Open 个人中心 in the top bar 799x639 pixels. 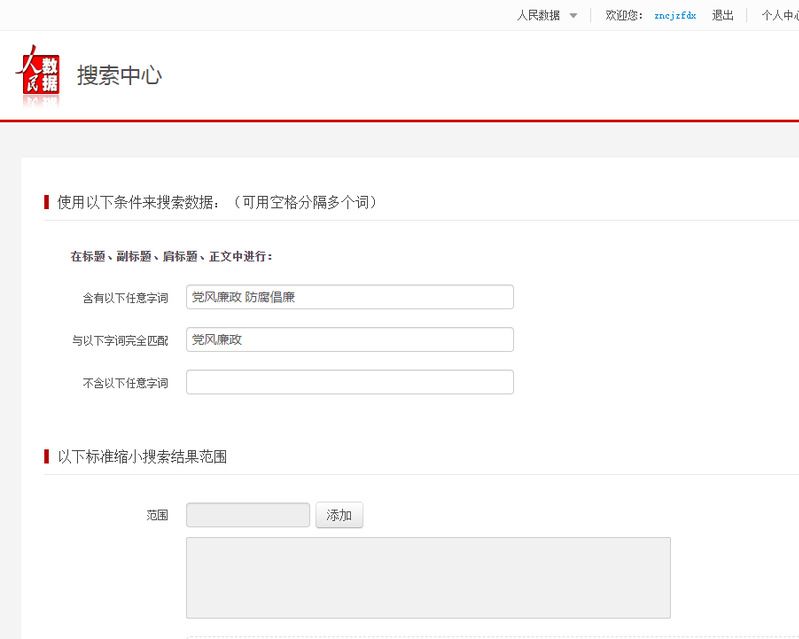(780, 15)
